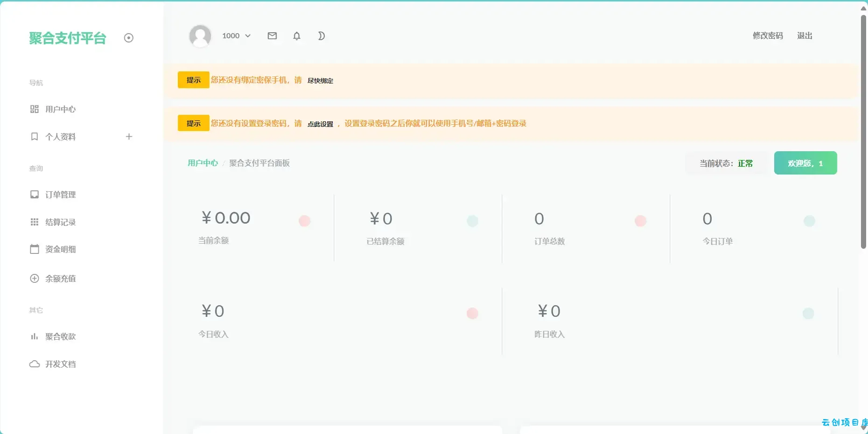Viewport: 868px width, 434px height.
Task: Click 尽快绑定 link in first alert
Action: 320,81
